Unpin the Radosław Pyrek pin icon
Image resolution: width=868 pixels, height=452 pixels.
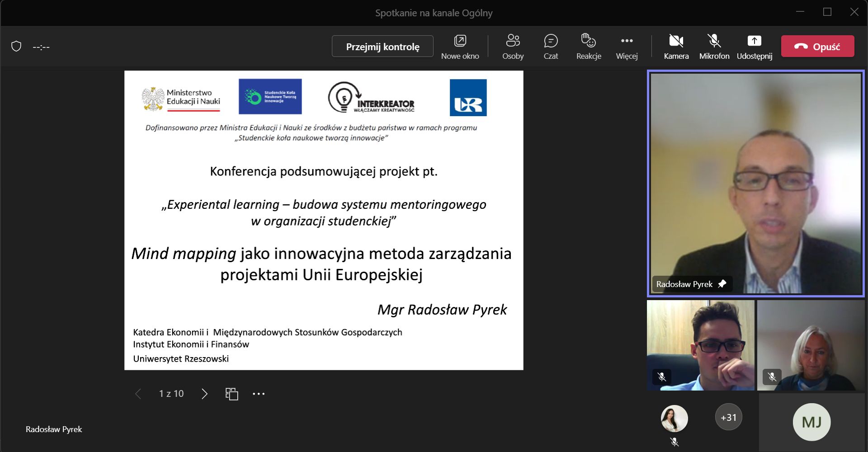pos(722,284)
